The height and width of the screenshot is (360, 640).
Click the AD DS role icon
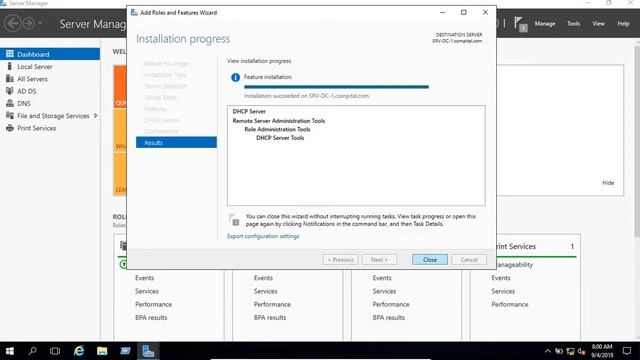pyautogui.click(x=10, y=91)
